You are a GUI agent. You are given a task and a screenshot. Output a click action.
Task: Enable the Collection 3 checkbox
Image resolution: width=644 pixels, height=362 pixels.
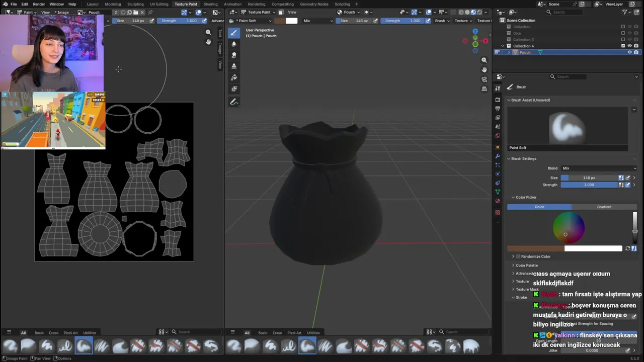(x=623, y=39)
